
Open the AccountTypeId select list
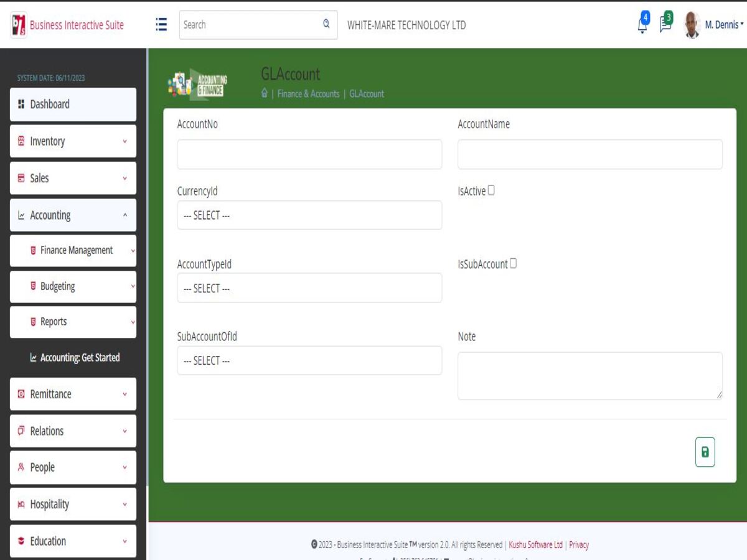coord(309,288)
